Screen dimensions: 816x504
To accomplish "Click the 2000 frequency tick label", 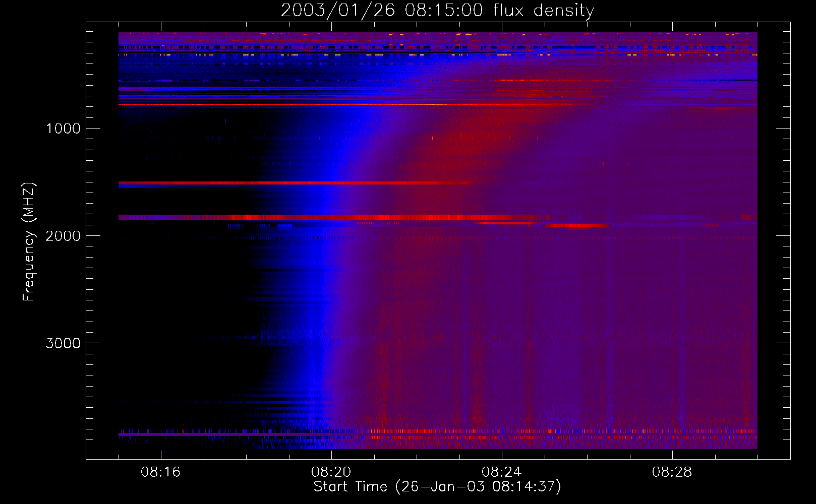I will (63, 236).
